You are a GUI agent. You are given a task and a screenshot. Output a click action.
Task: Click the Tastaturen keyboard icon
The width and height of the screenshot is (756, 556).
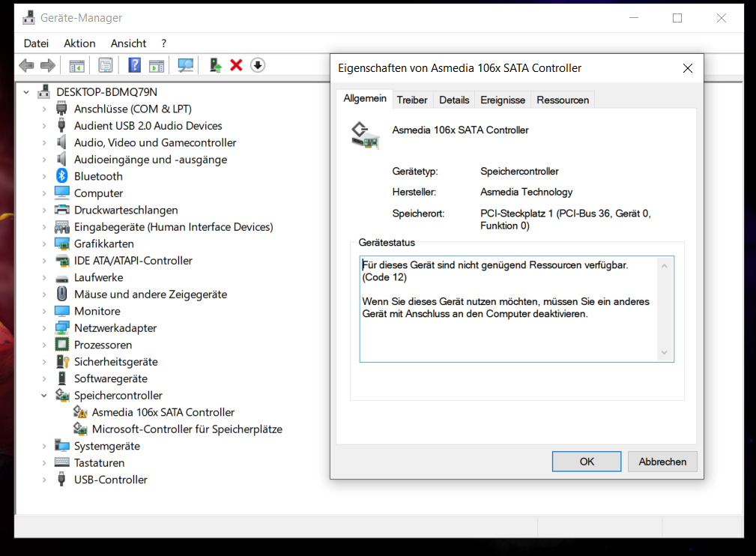(x=61, y=462)
